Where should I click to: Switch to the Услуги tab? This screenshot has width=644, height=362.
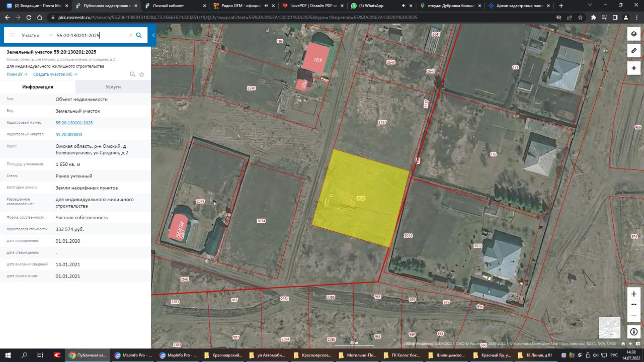point(113,87)
